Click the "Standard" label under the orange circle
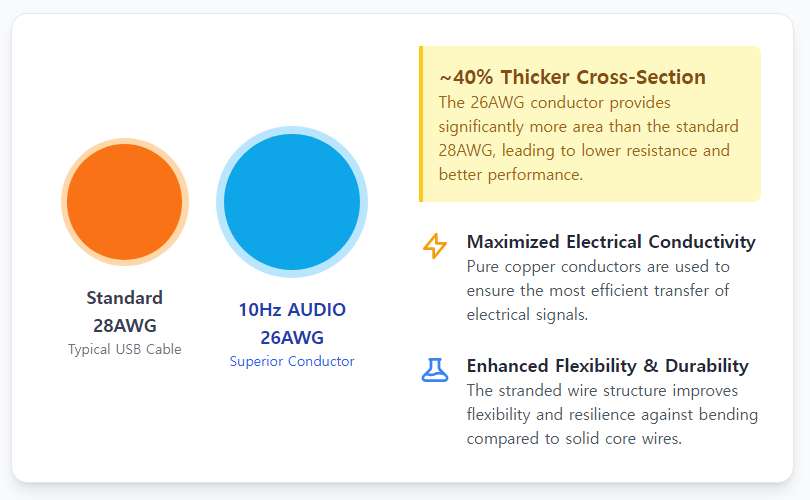This screenshot has width=810, height=500. [x=124, y=298]
